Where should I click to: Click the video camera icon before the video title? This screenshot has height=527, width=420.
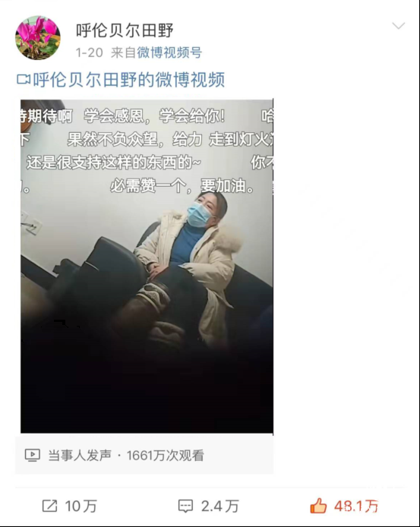coord(24,80)
